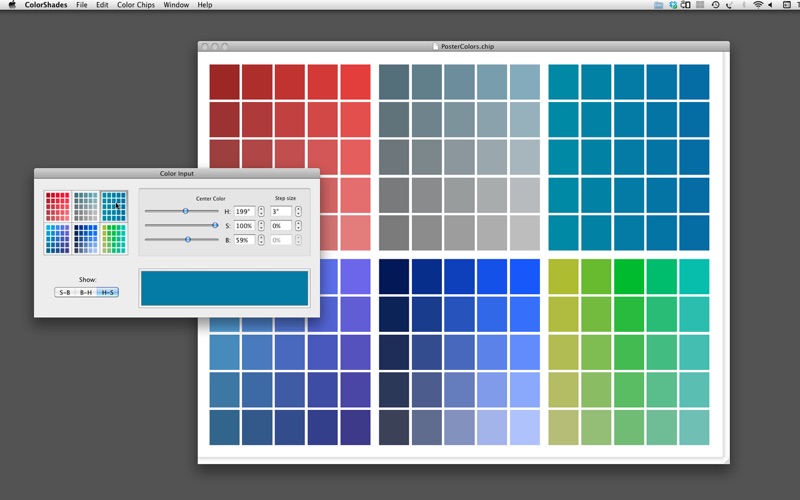Switch Show mode to B-H

86,292
